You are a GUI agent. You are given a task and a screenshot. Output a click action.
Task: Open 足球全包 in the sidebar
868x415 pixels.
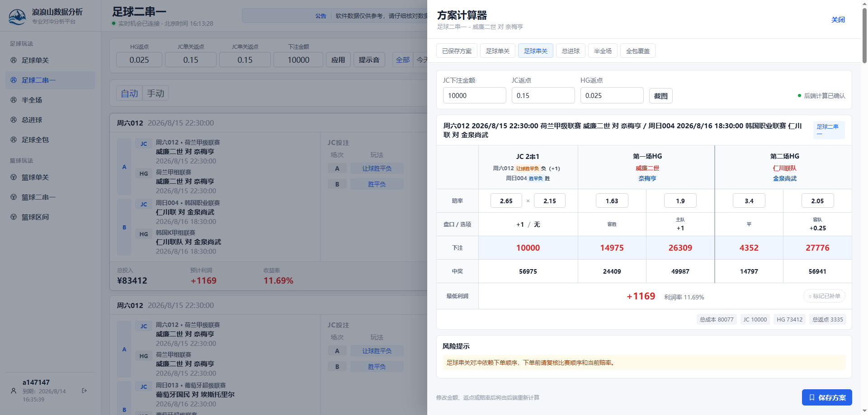pos(50,140)
